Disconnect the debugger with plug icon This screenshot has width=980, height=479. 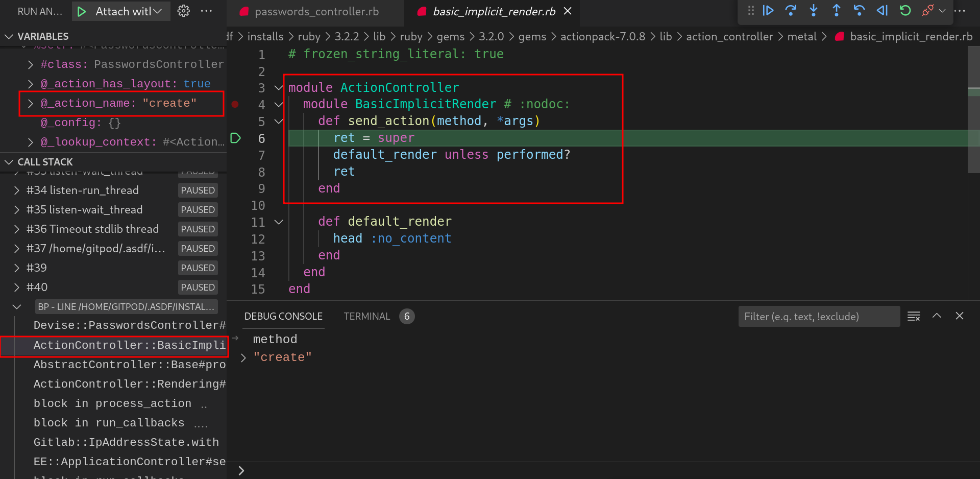pyautogui.click(x=927, y=11)
